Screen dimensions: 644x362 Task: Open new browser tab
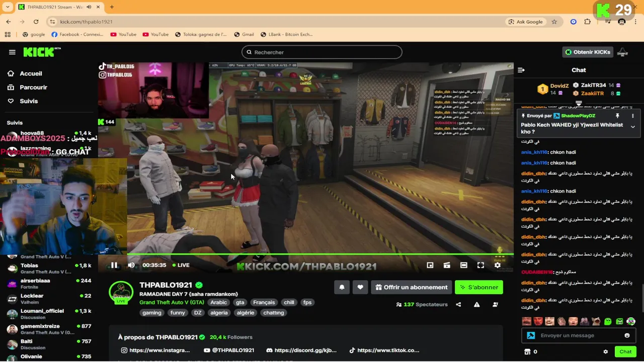click(112, 7)
